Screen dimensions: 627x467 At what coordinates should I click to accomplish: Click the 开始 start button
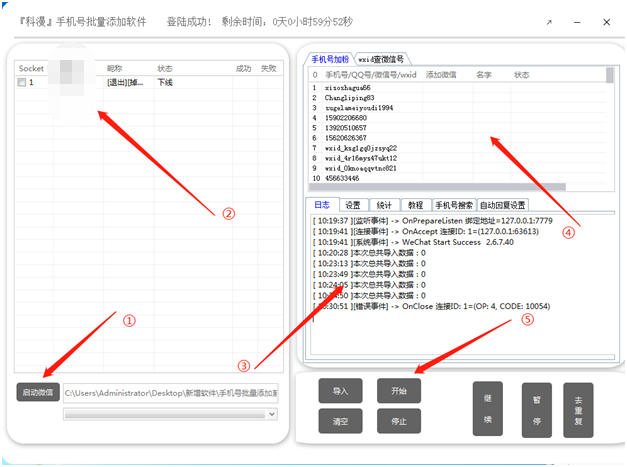(x=398, y=391)
